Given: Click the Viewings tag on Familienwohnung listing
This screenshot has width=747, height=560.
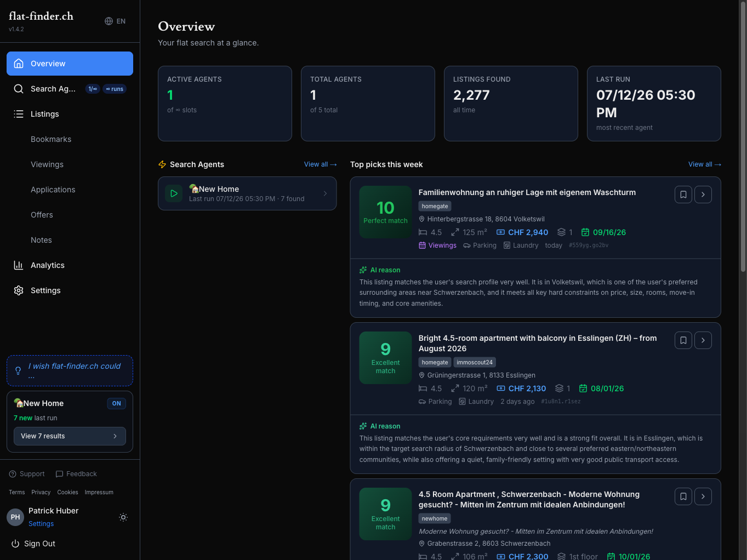Looking at the screenshot, I should [438, 245].
